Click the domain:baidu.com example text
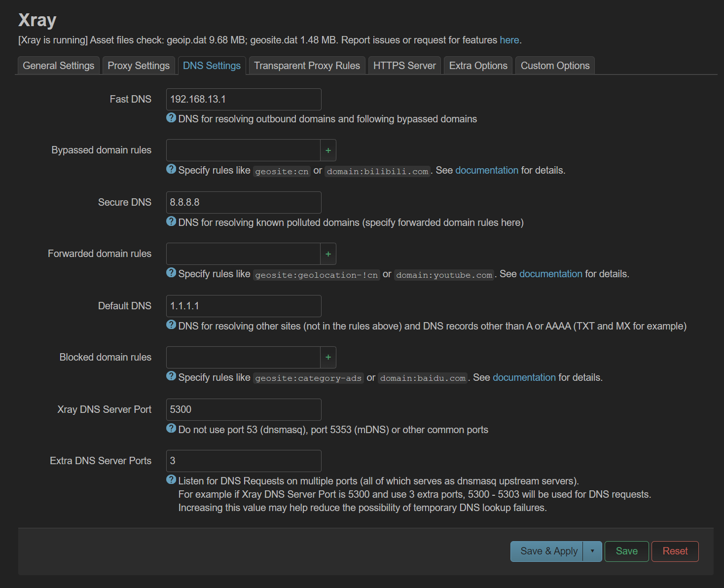This screenshot has height=588, width=724. point(423,378)
